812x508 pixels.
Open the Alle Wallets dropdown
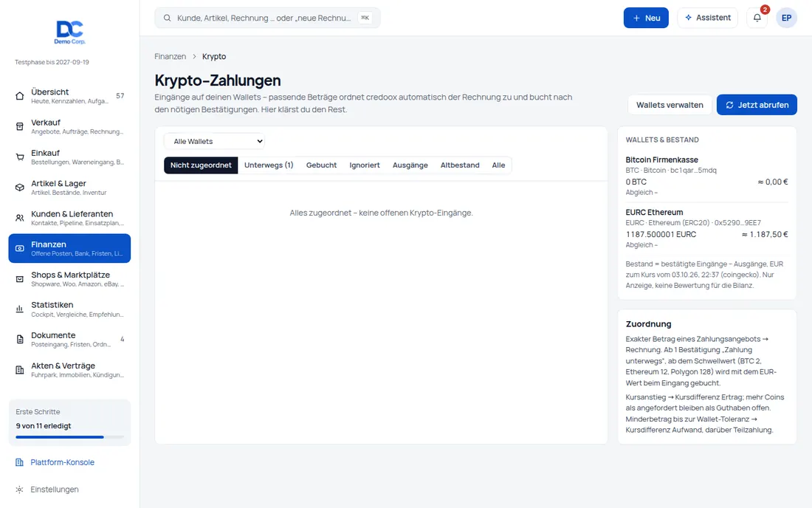pos(214,141)
